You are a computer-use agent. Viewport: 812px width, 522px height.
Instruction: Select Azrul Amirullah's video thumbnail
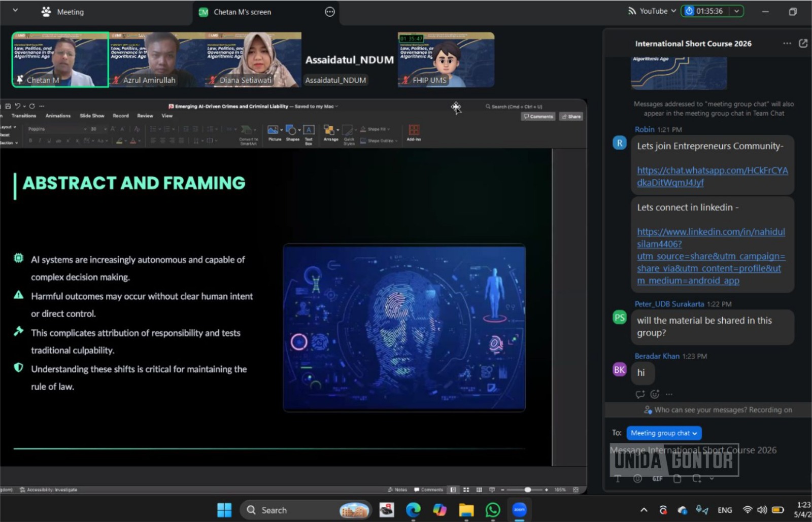pyautogui.click(x=157, y=59)
